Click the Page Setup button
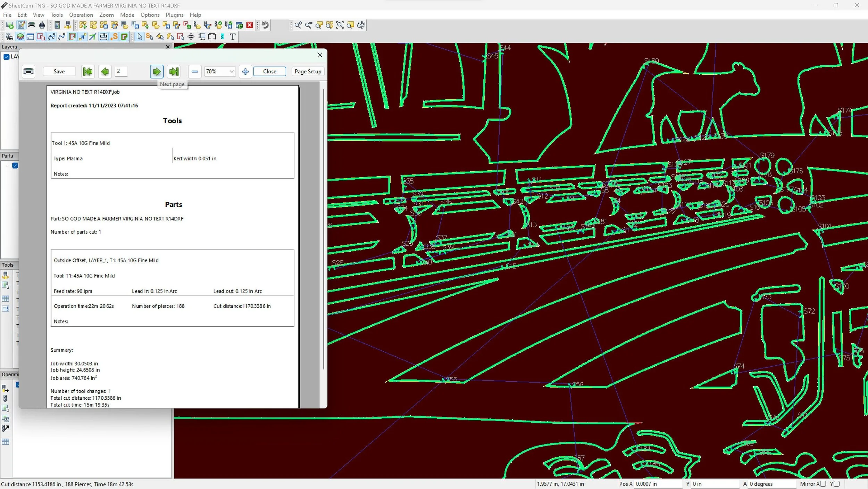 point(308,72)
